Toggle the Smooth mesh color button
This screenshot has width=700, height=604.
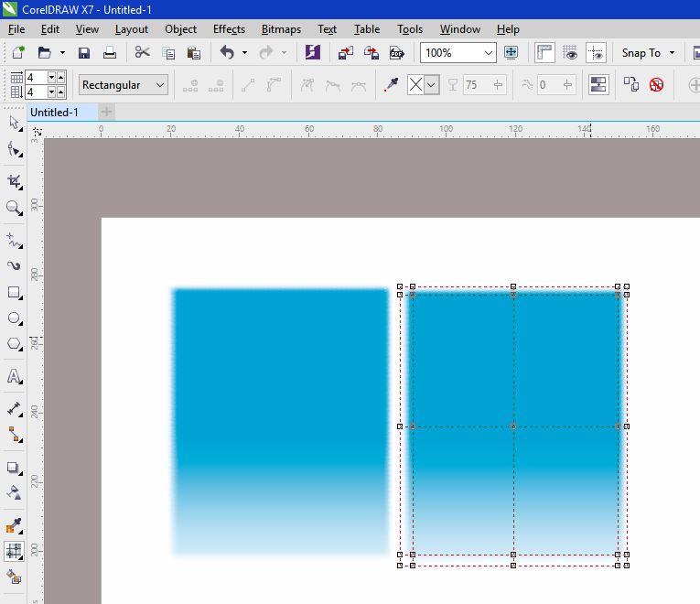(x=598, y=84)
